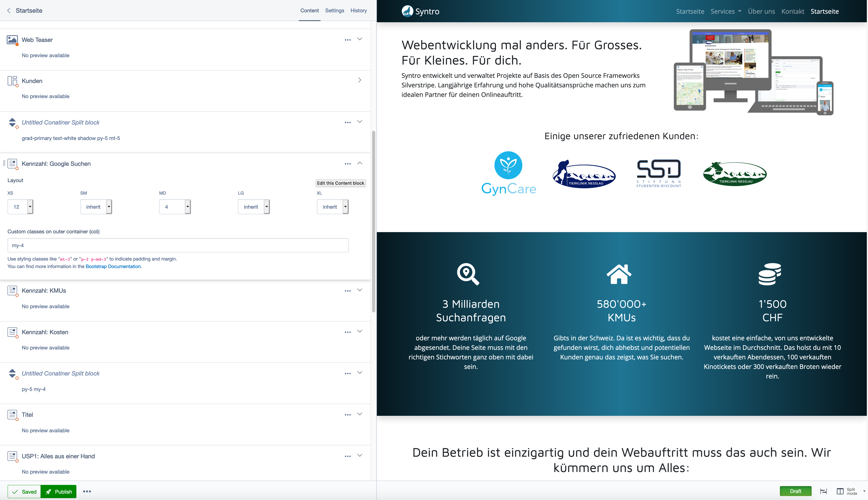Switch to the History tab
This screenshot has width=868, height=500.
click(358, 11)
